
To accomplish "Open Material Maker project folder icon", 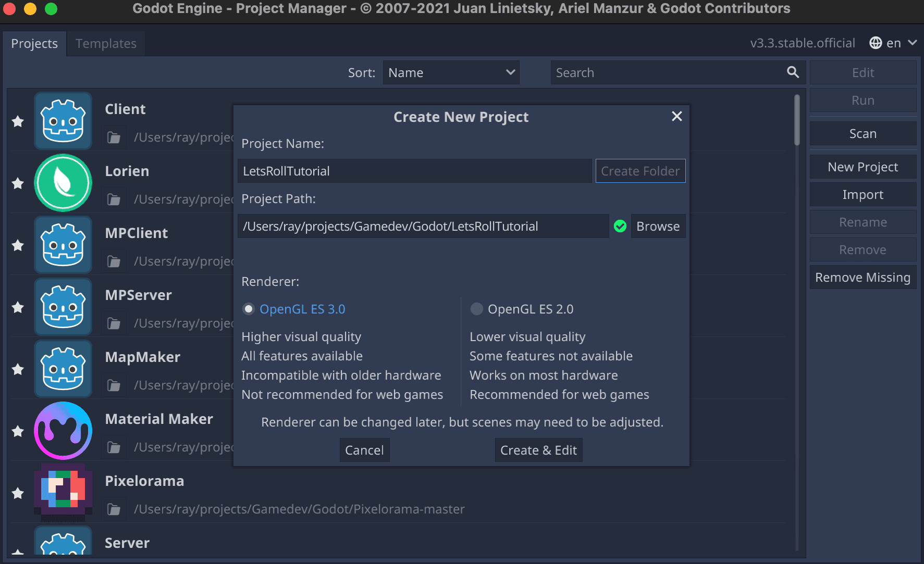I will [x=114, y=447].
